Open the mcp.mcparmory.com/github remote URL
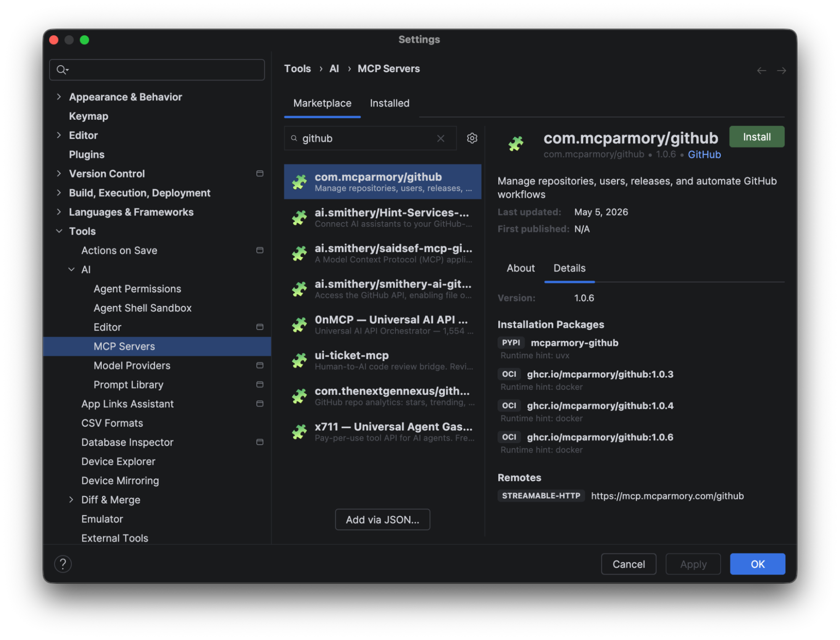The height and width of the screenshot is (640, 840). [667, 496]
